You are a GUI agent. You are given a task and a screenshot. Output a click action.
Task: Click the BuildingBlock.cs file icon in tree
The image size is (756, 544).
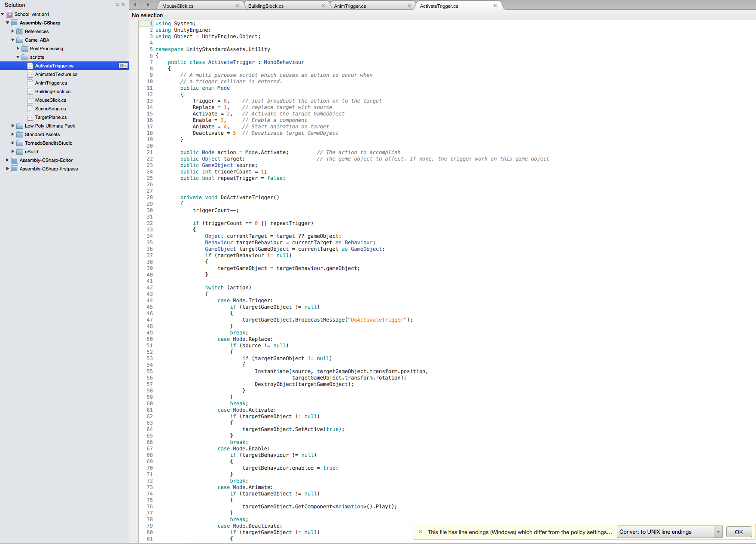(30, 91)
